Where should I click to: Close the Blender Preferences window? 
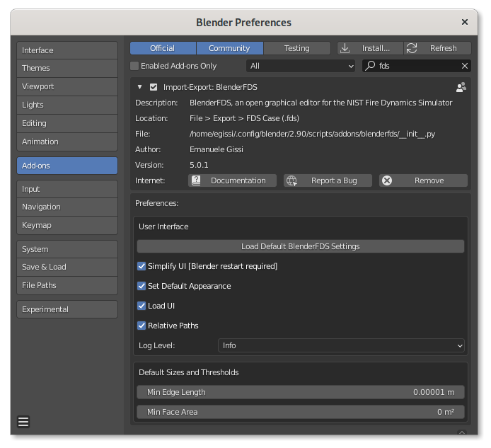pyautogui.click(x=465, y=22)
